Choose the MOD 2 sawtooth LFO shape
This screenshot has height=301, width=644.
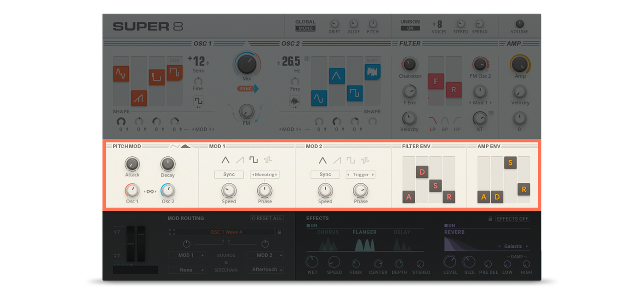tap(337, 160)
